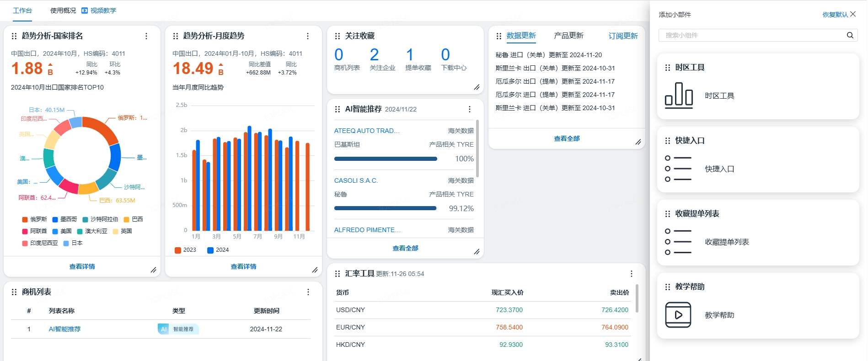Open the AI智能推荐 list link
Screen dimensions: 868x361
click(64, 329)
